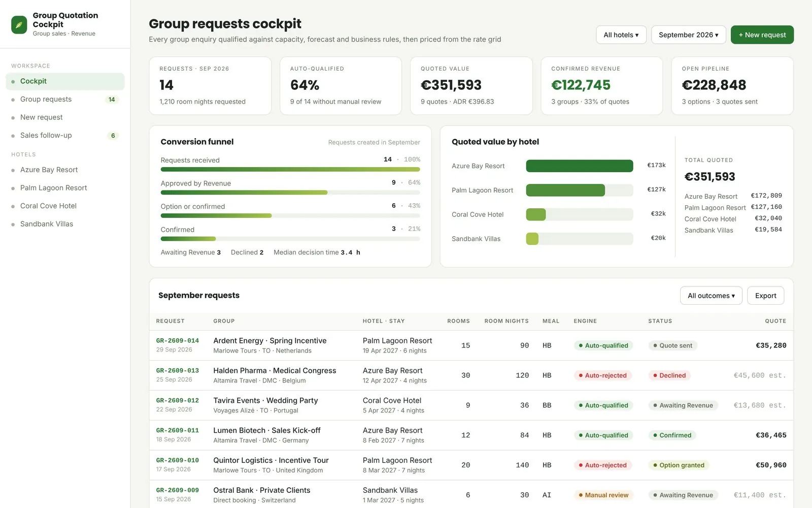Open request GR-2609-013
This screenshot has height=508, width=812.
coord(177,371)
